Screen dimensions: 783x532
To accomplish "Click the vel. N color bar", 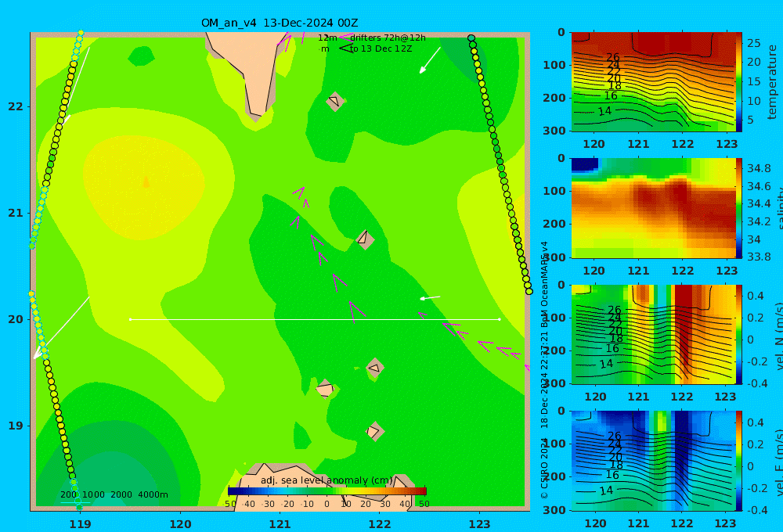I will pyautogui.click(x=739, y=334).
